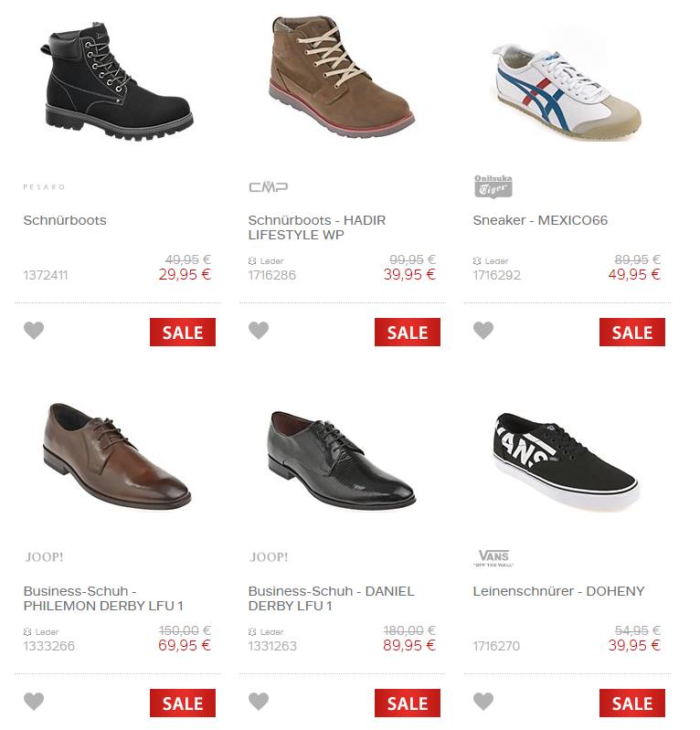
Task: Like the Vans DOHENY with heart icon
Action: (x=483, y=702)
